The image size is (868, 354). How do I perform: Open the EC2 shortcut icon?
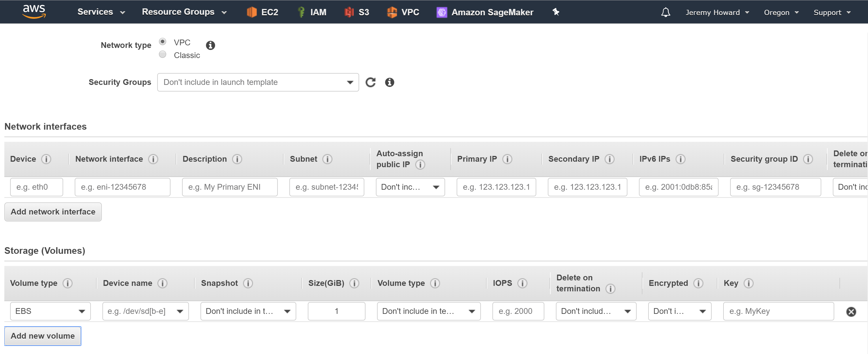252,12
